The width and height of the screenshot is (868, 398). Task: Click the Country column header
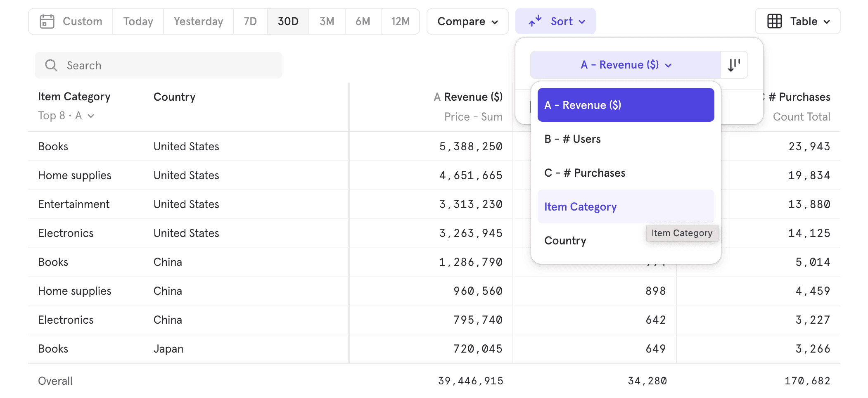coord(174,97)
